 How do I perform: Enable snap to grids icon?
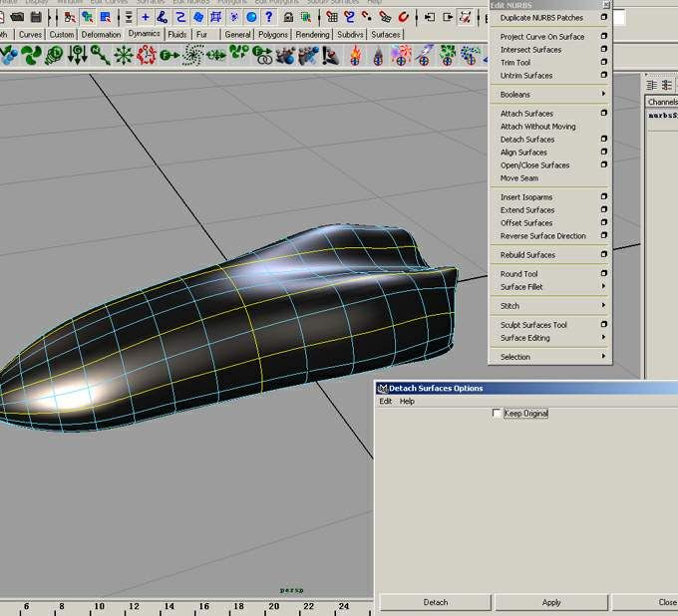[x=332, y=17]
